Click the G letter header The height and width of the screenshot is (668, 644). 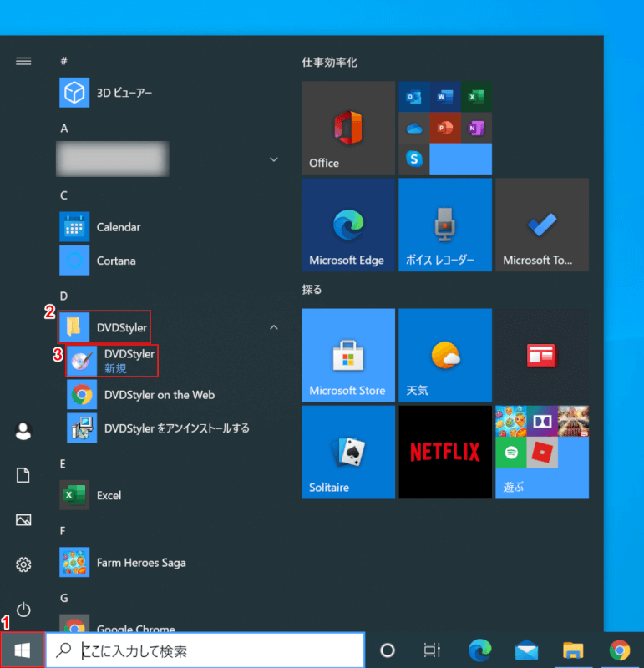pyautogui.click(x=64, y=598)
